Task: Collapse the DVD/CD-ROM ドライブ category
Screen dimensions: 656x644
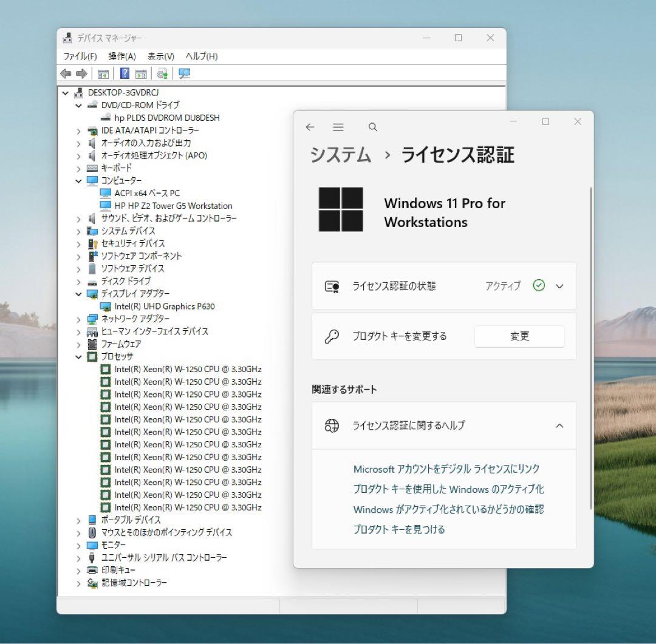Action: pos(78,106)
